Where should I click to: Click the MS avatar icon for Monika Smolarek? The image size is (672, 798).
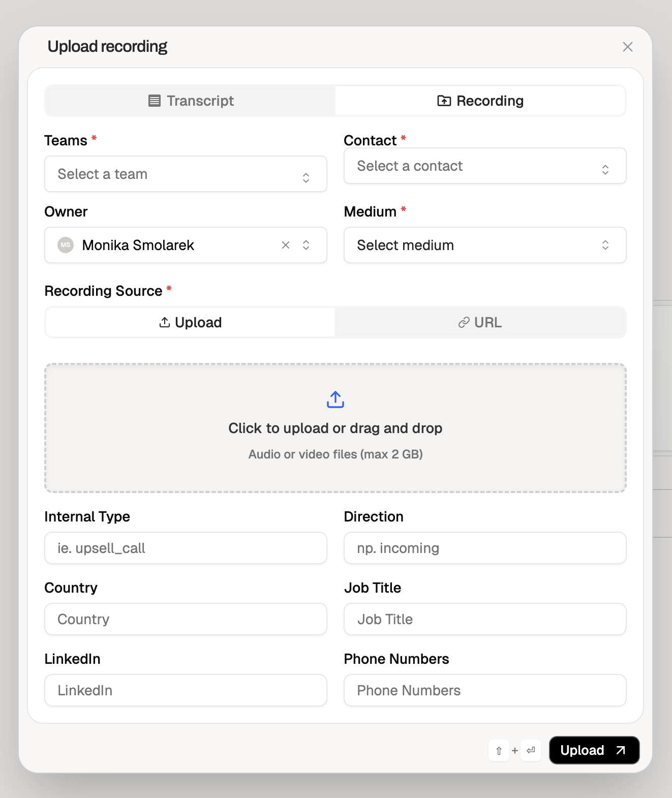pyautogui.click(x=65, y=245)
